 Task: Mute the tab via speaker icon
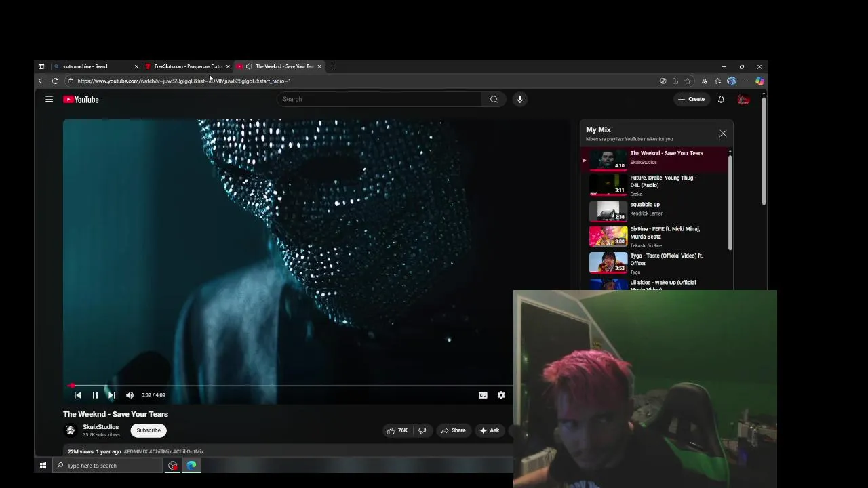click(249, 66)
